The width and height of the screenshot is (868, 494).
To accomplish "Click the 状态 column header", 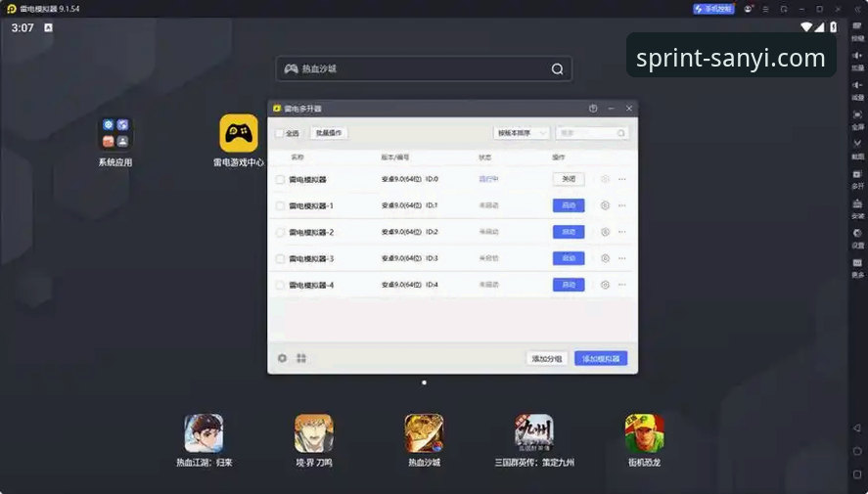I will tap(485, 157).
